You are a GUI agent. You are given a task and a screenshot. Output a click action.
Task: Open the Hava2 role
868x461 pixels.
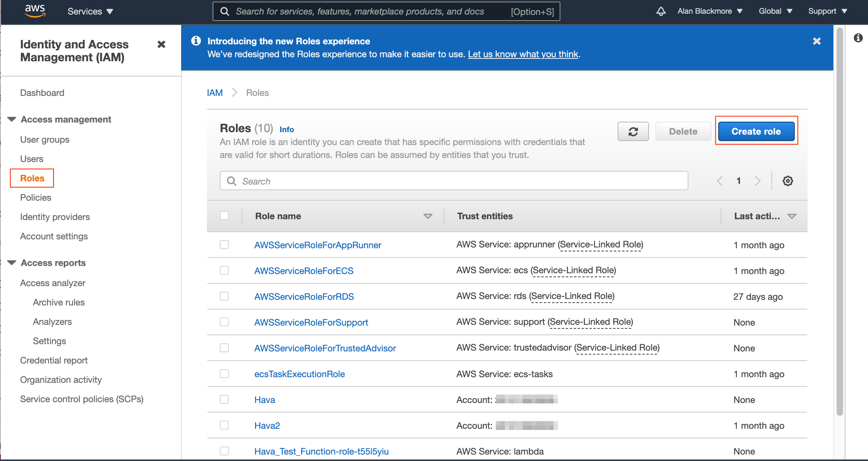point(267,425)
